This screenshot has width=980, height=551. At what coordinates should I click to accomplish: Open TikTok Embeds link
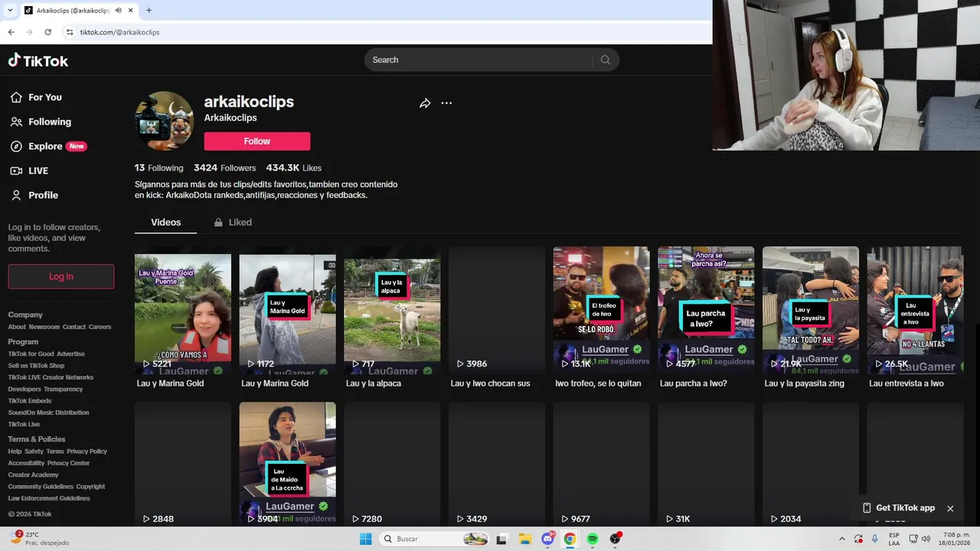tap(30, 400)
